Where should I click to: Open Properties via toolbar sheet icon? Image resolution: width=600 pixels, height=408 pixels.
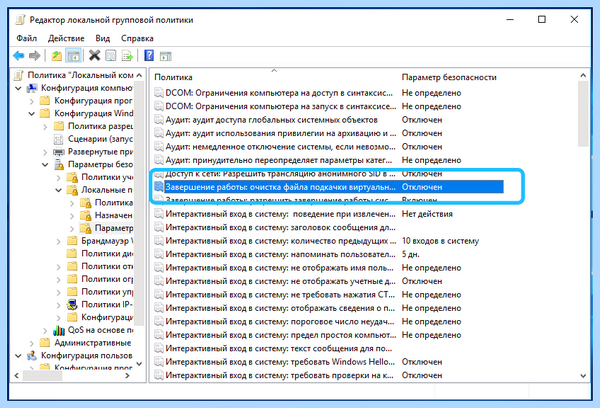(x=111, y=56)
